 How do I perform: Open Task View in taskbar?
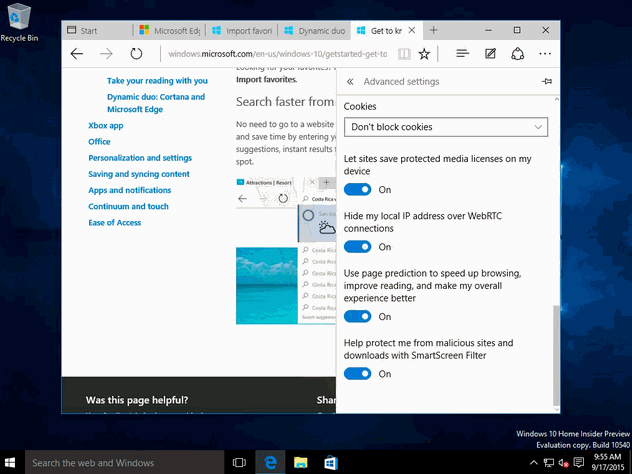click(239, 462)
